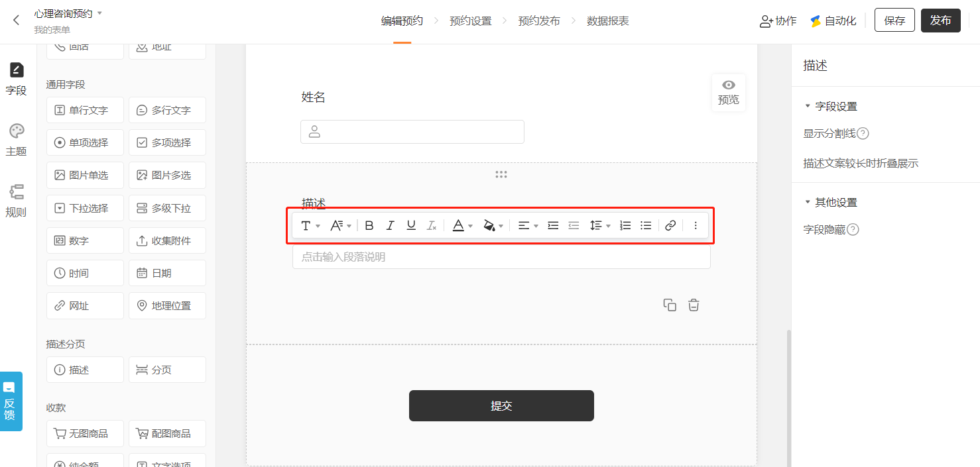The height and width of the screenshot is (467, 980).
Task: Add a 多级下拉 field
Action: click(x=167, y=208)
